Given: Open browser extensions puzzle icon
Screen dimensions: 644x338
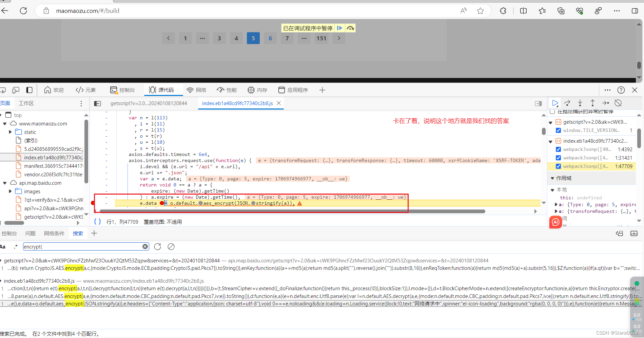Looking at the screenshot, I should [503, 11].
